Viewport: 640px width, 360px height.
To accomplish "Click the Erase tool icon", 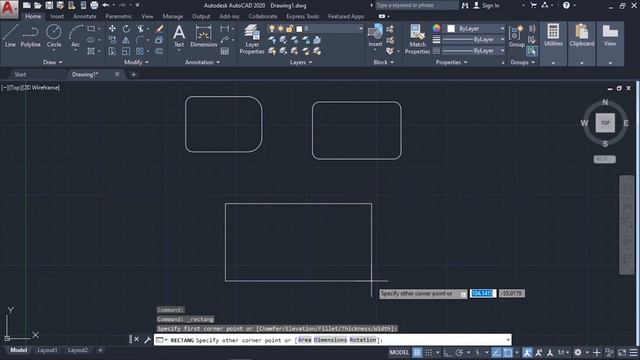I will pyautogui.click(x=159, y=29).
